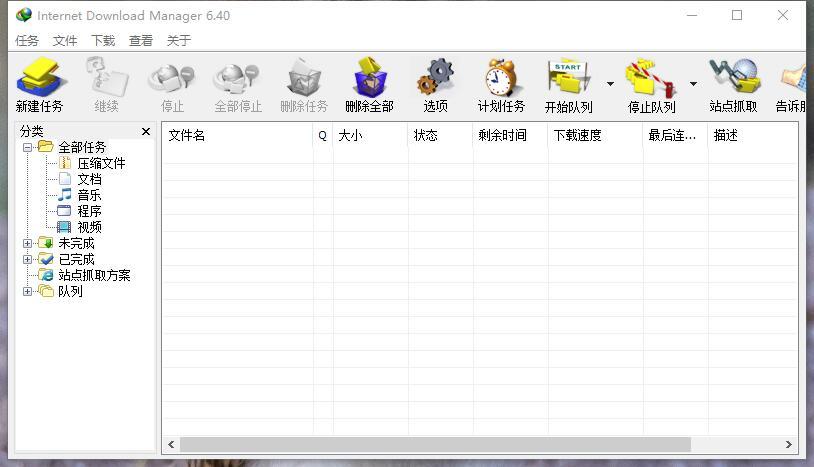Select 站点抓取方案 in the category tree
Image resolution: width=814 pixels, height=467 pixels.
[x=93, y=275]
